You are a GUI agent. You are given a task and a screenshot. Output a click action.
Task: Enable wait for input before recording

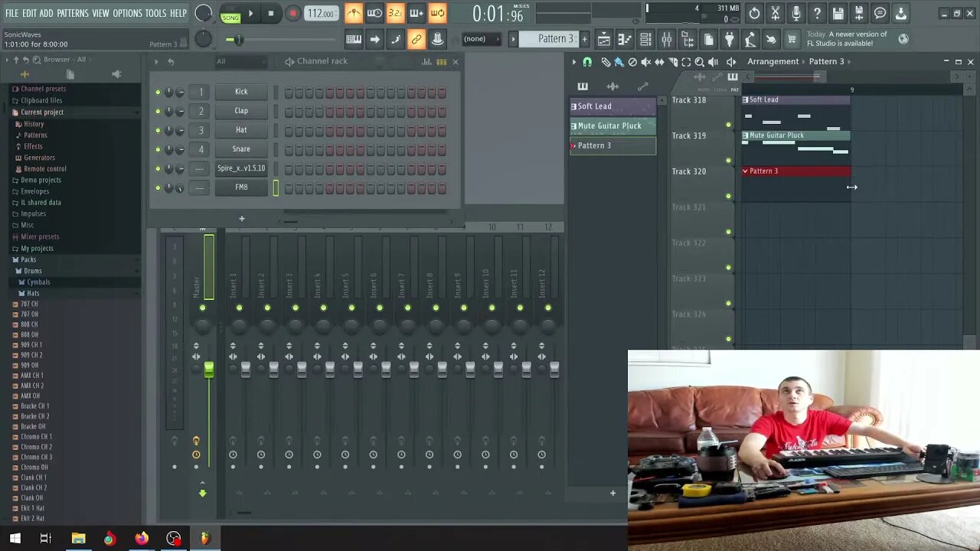click(374, 13)
